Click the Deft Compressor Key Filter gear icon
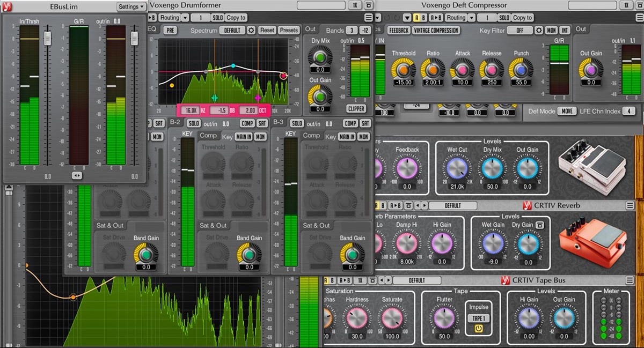The image size is (644, 348). point(539,31)
